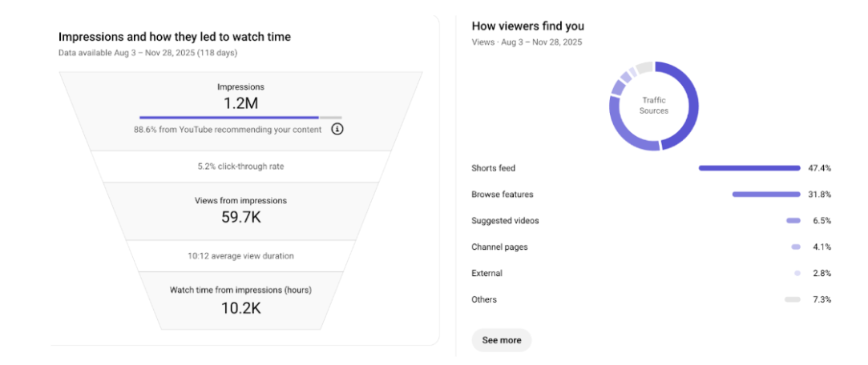868x365 pixels.
Task: Click the Impressions 1.2M value
Action: [240, 102]
